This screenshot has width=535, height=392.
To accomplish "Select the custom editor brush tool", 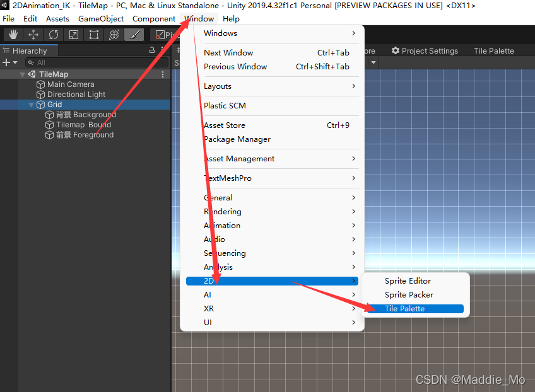I will click(134, 35).
